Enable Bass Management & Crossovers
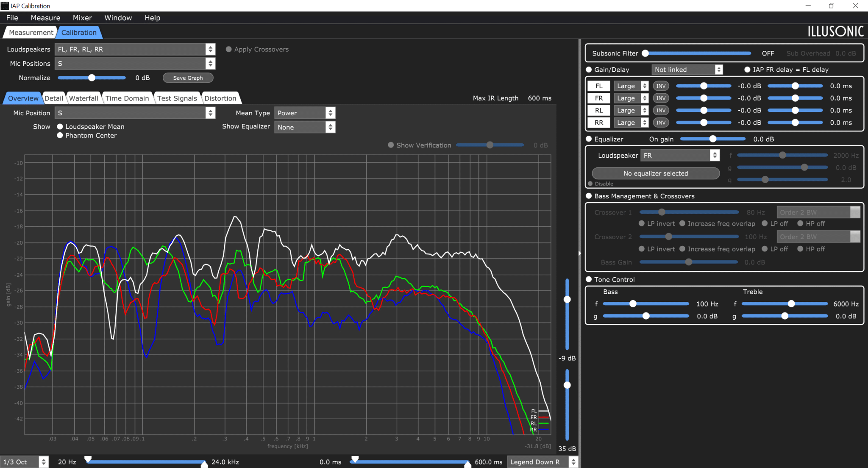This screenshot has height=468, width=868. (589, 196)
